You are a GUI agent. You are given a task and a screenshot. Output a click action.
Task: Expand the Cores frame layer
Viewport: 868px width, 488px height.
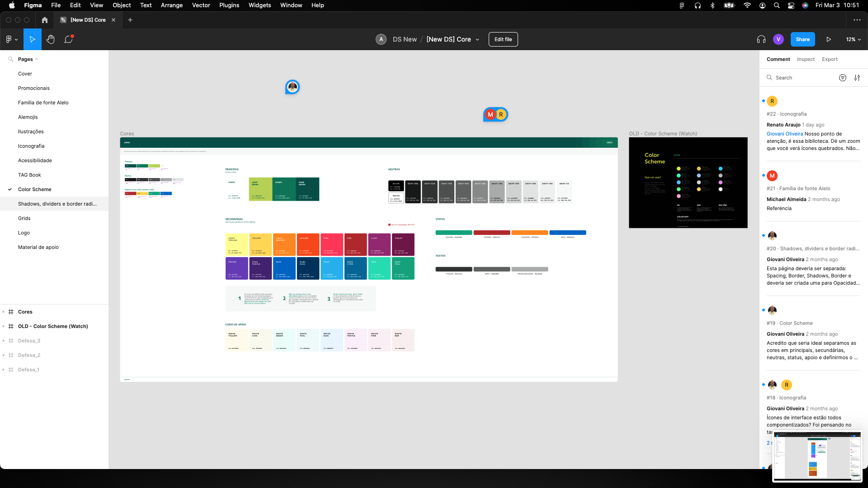4,312
